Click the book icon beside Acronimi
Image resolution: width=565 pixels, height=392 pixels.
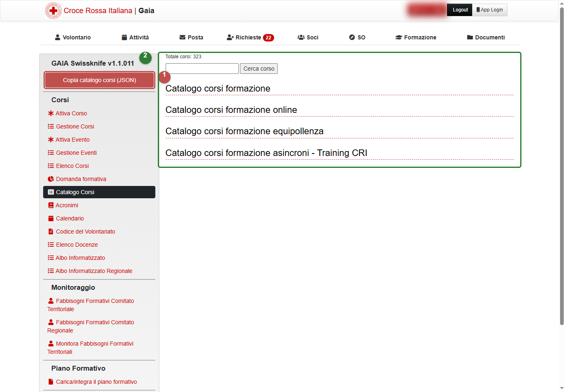click(51, 205)
